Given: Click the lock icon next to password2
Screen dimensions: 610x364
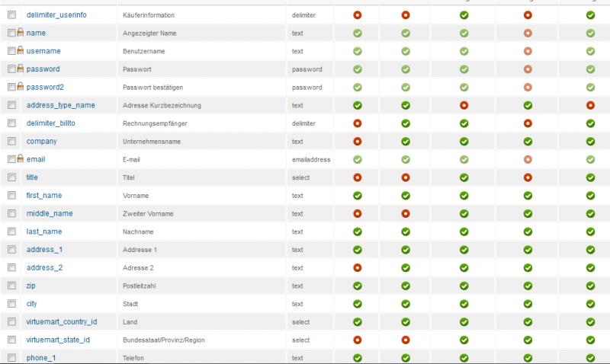Looking at the screenshot, I should (x=21, y=87).
